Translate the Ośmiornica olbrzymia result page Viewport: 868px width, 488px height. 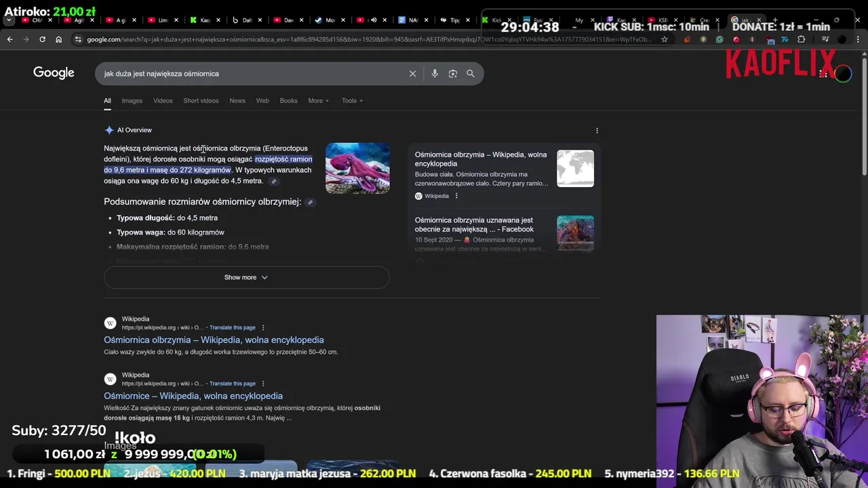click(233, 327)
